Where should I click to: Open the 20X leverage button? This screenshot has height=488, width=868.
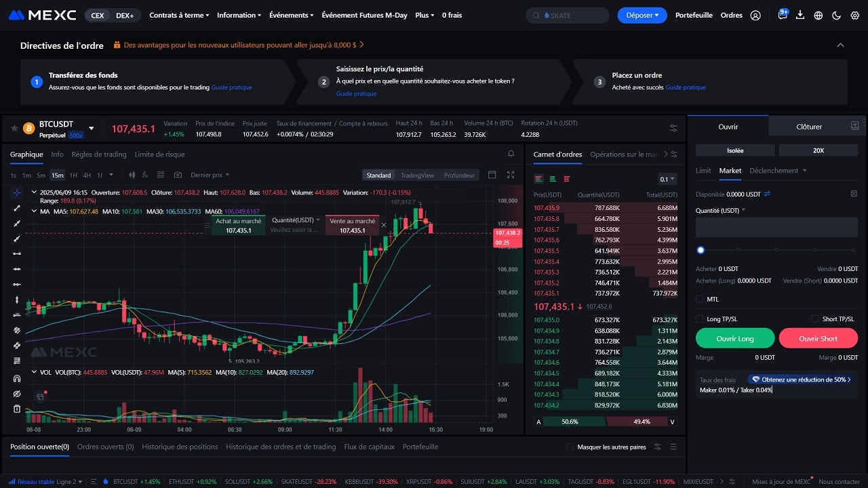click(x=818, y=150)
